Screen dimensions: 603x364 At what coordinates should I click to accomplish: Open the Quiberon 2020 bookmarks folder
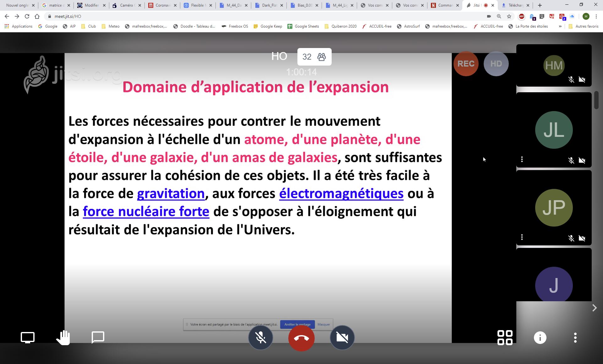point(341,26)
